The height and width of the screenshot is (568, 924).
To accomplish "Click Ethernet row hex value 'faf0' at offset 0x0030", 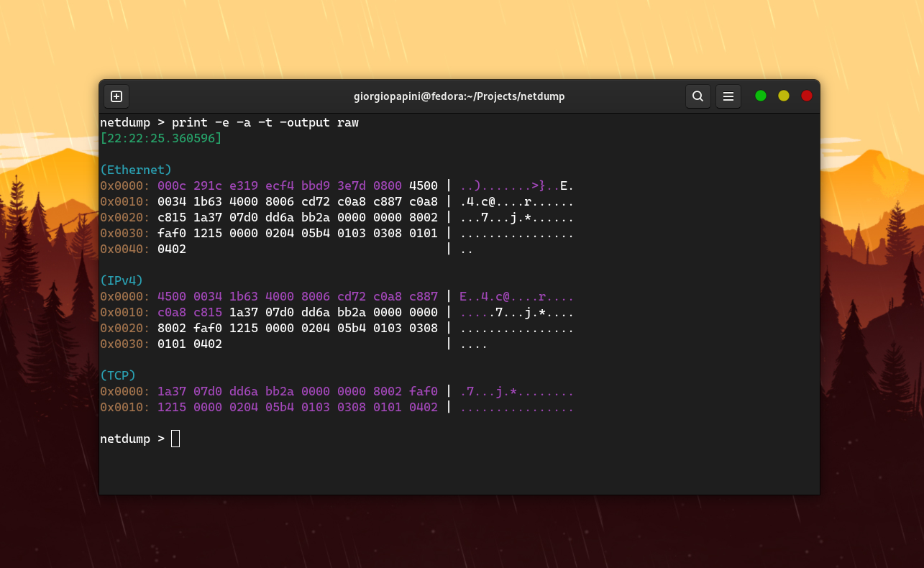I will [x=172, y=233].
